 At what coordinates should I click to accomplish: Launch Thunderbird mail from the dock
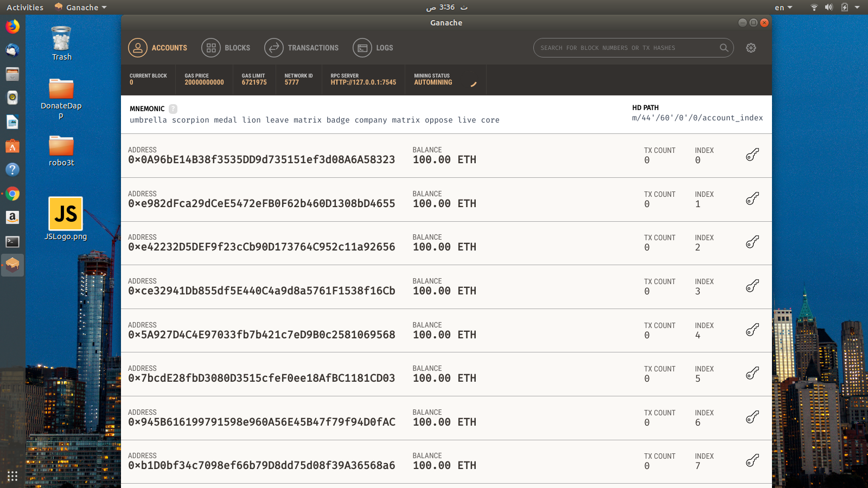12,50
